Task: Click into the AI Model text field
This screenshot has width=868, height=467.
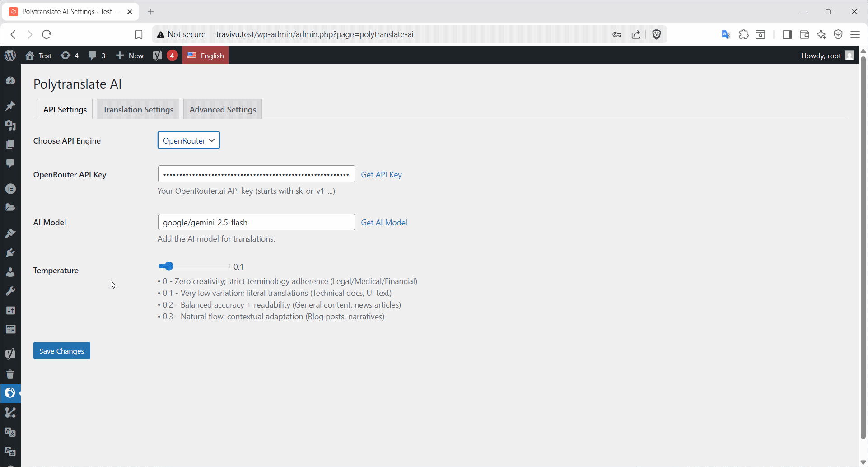Action: 257,222
